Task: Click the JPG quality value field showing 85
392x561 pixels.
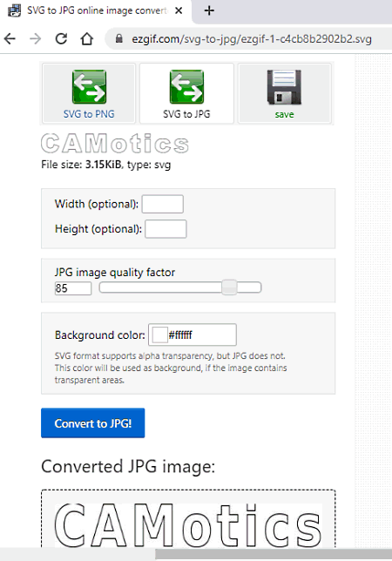Action: pos(73,288)
